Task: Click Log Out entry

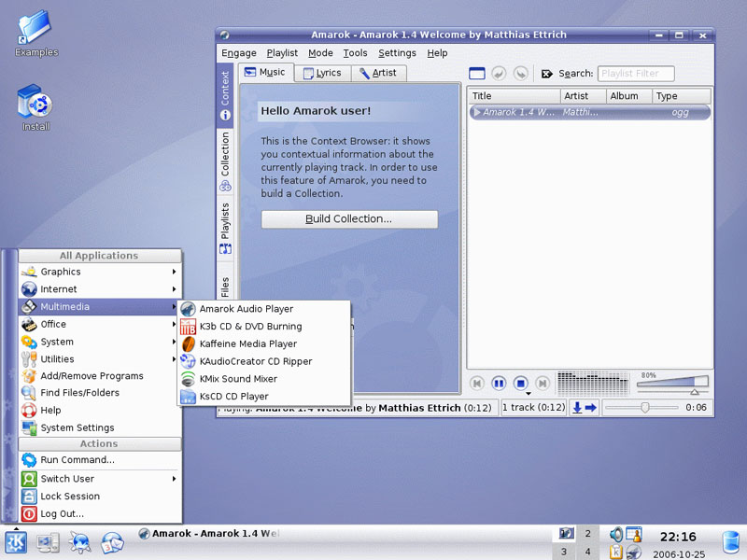Action: click(x=100, y=514)
